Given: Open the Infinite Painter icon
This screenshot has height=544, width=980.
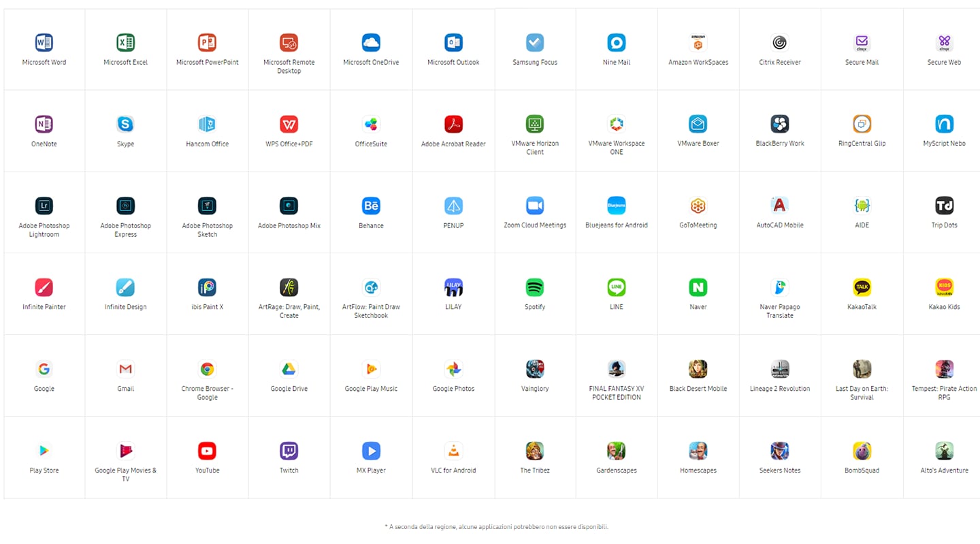Looking at the screenshot, I should click(44, 287).
